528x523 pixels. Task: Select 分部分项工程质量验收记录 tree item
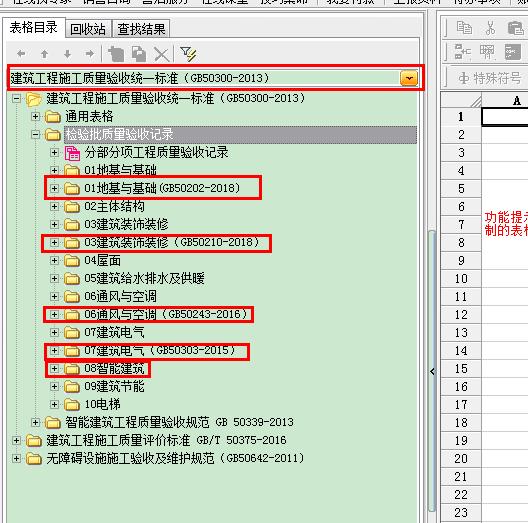[x=157, y=153]
